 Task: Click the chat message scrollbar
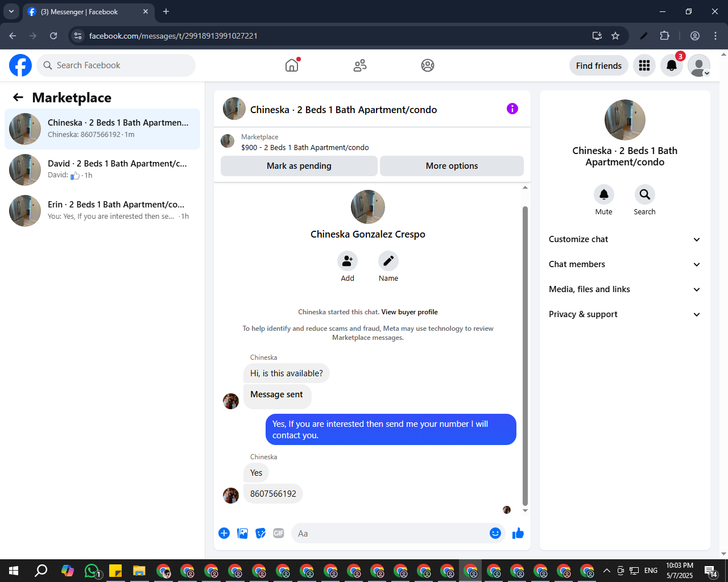point(525,355)
